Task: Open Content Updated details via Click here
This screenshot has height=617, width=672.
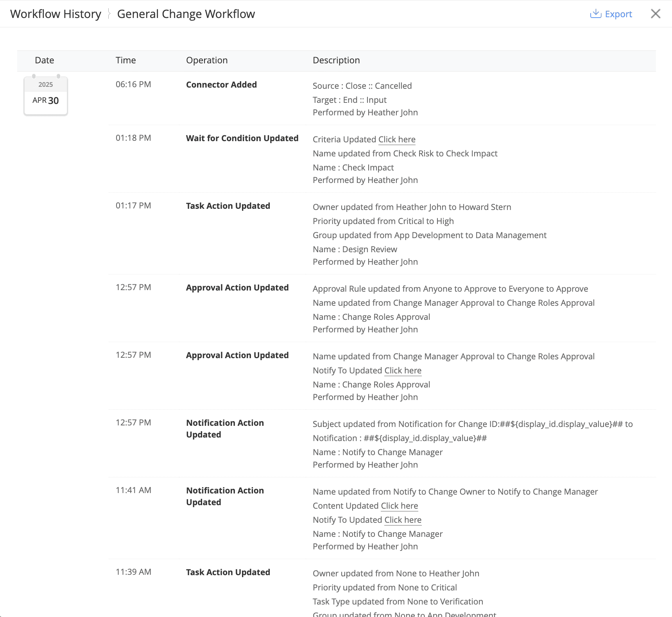Action: point(399,506)
